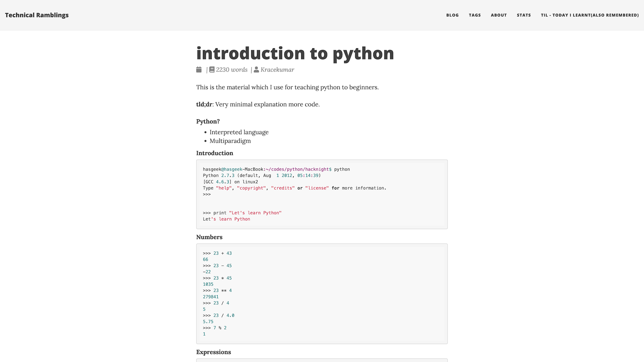Click the hasgeek@hasgeek-MacBook prompt line
Image resolution: width=644 pixels, height=362 pixels.
(x=276, y=169)
